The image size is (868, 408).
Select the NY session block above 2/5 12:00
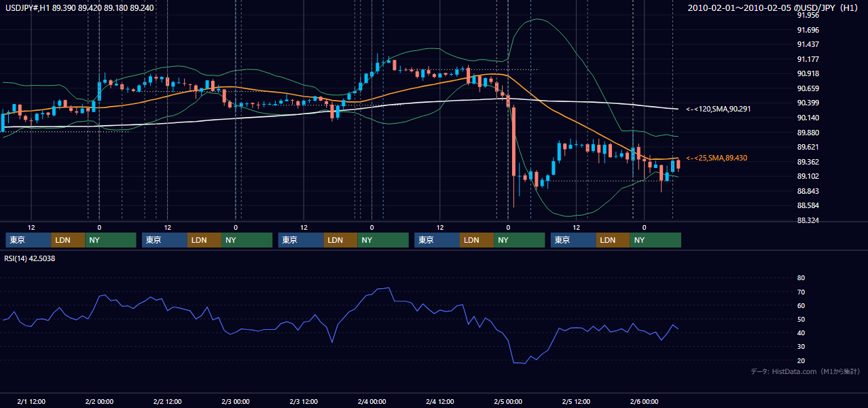(x=655, y=240)
